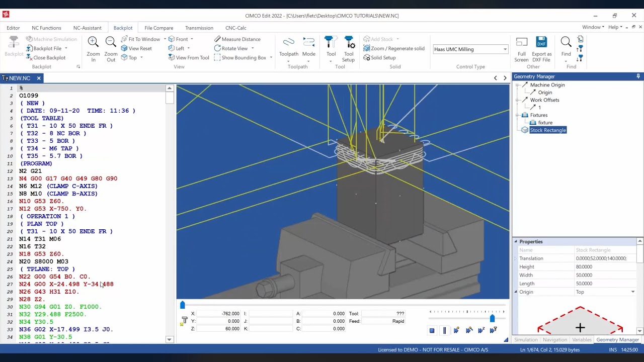Click Close Backplot in the ribbon
644x362 pixels.
45,57
